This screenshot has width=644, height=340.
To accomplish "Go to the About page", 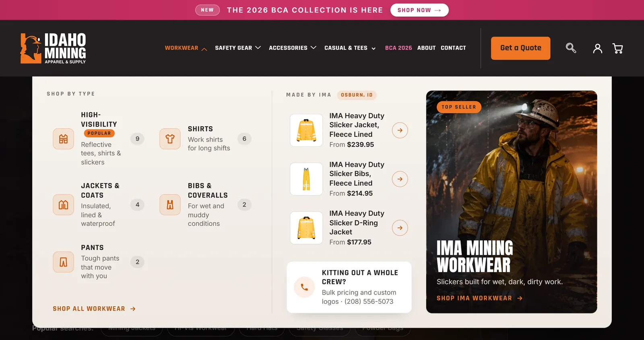I will click(427, 48).
